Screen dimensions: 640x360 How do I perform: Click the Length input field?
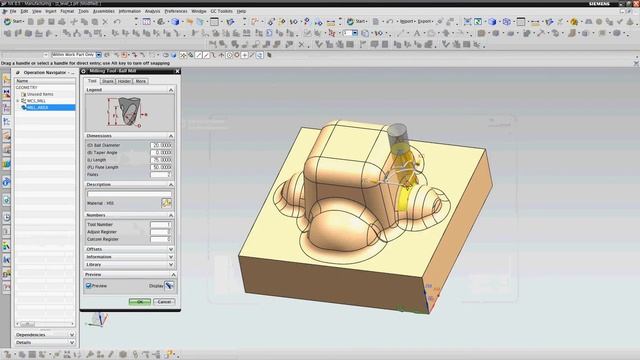point(161,160)
